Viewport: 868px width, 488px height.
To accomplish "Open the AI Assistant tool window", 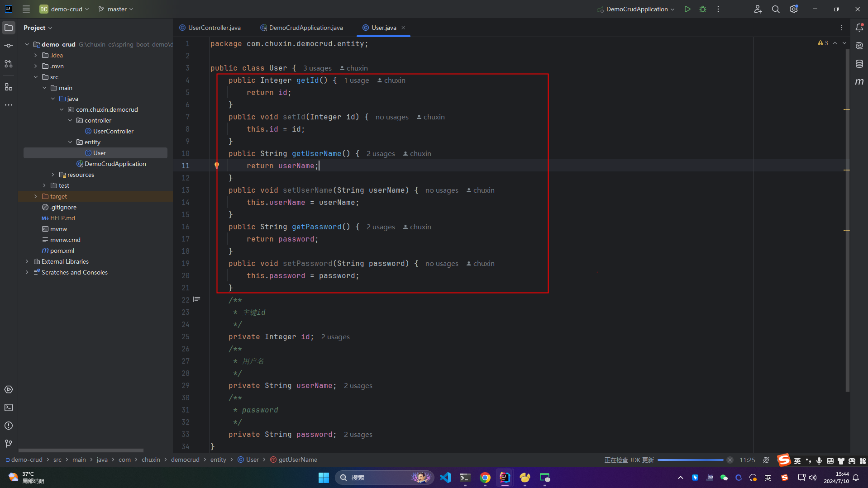I will tap(859, 46).
